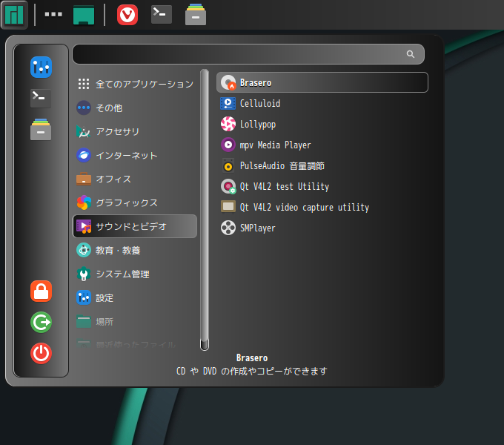Open files from menu sidebar favorites
504x445 pixels.
(41, 129)
